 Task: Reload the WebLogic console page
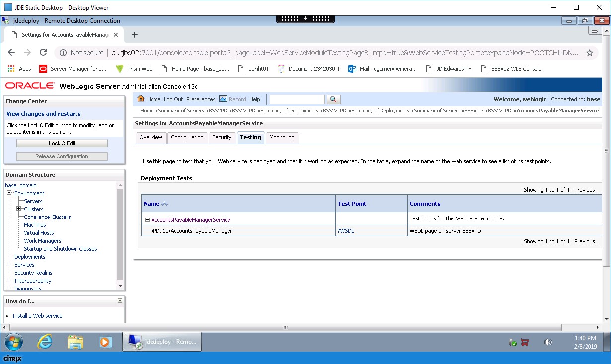[x=43, y=52]
